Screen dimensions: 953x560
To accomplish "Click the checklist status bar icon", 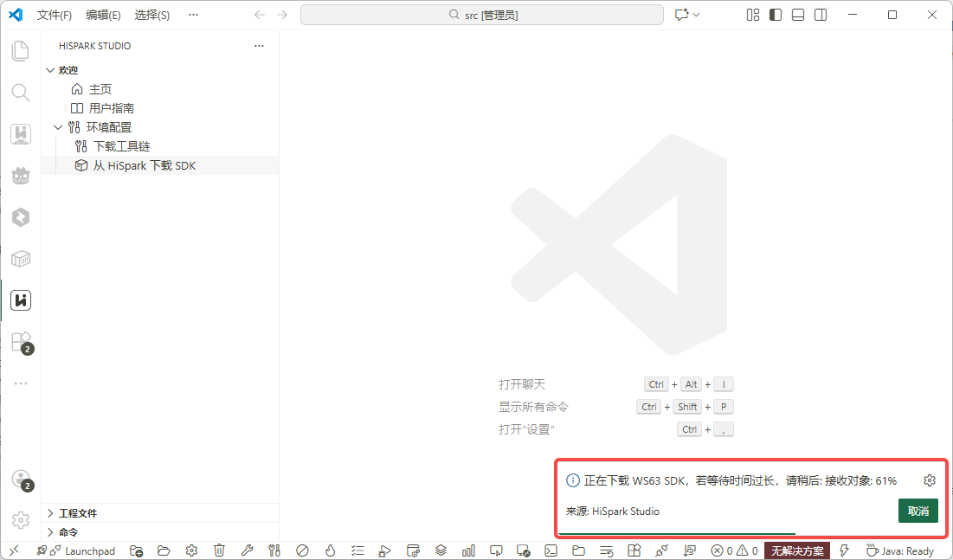I will (x=357, y=550).
